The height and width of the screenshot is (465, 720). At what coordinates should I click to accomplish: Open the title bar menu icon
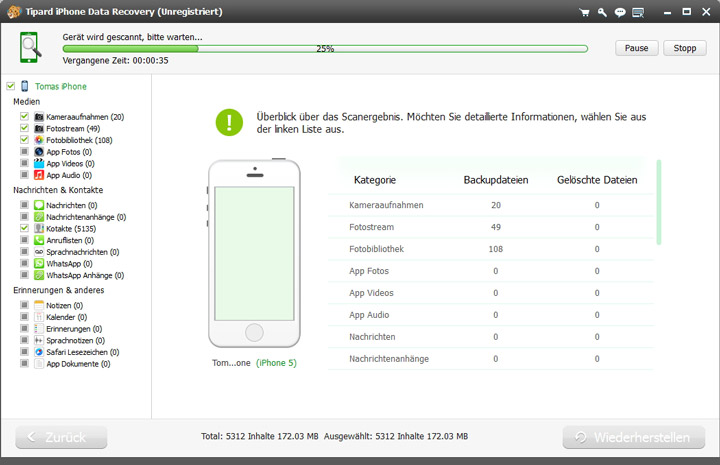tap(638, 12)
